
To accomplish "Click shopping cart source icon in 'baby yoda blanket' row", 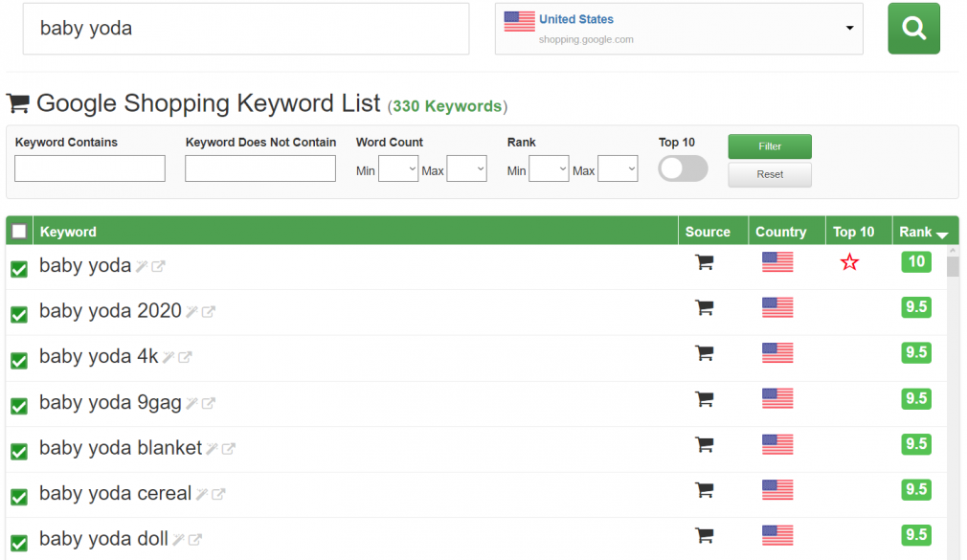I will click(x=705, y=444).
